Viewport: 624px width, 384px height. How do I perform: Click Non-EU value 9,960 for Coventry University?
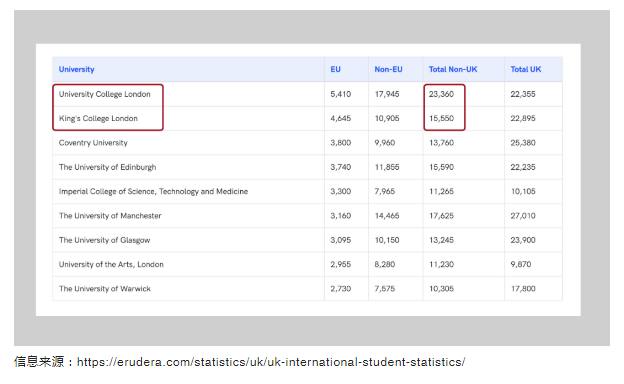[x=385, y=143]
